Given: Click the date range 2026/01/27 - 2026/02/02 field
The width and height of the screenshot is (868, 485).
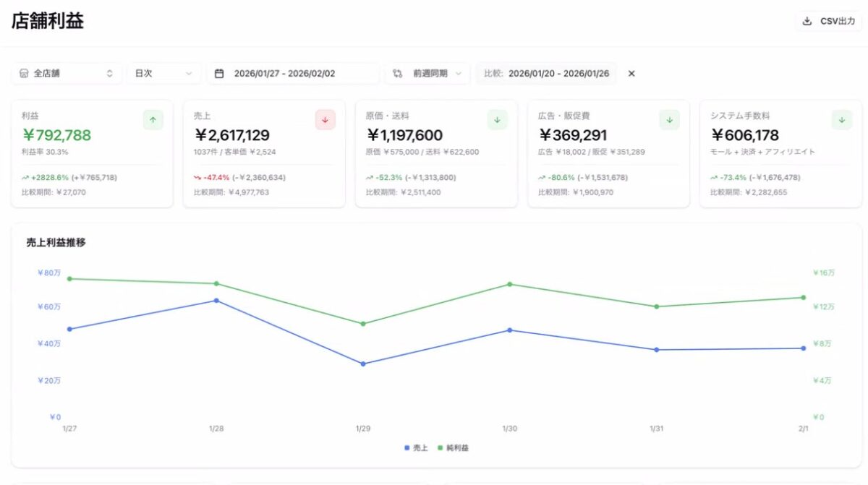Looking at the screenshot, I should (x=292, y=74).
